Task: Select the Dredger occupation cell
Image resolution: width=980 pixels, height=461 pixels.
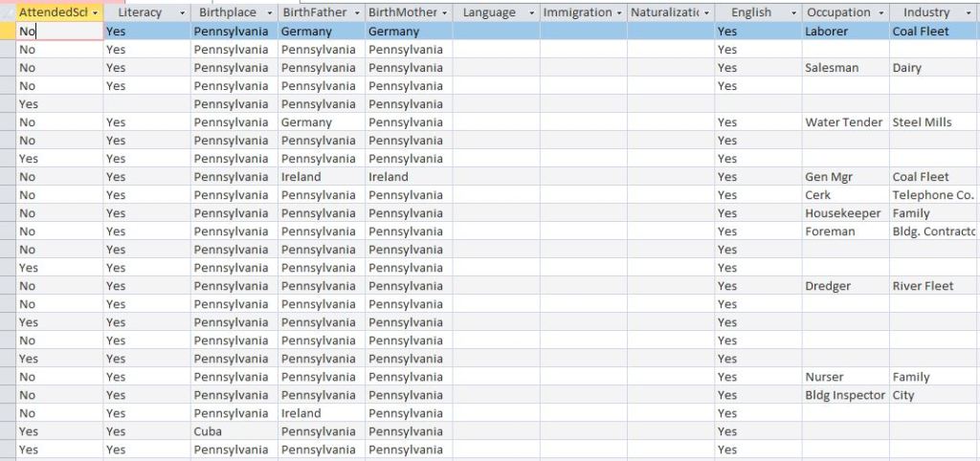Action: pyautogui.click(x=828, y=286)
